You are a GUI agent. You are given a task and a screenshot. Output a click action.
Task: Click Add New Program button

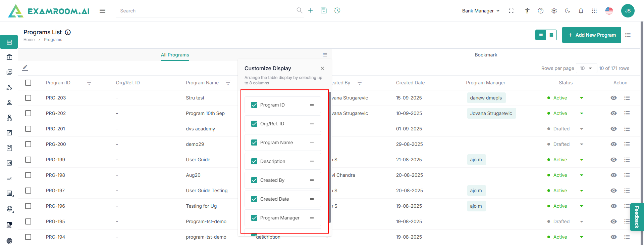coord(591,35)
